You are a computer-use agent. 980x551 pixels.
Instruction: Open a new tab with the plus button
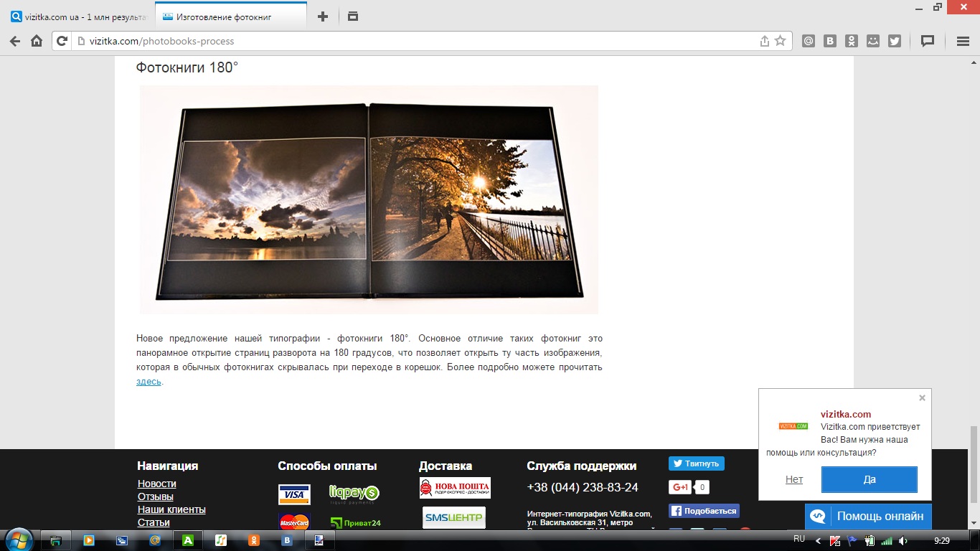tap(323, 17)
